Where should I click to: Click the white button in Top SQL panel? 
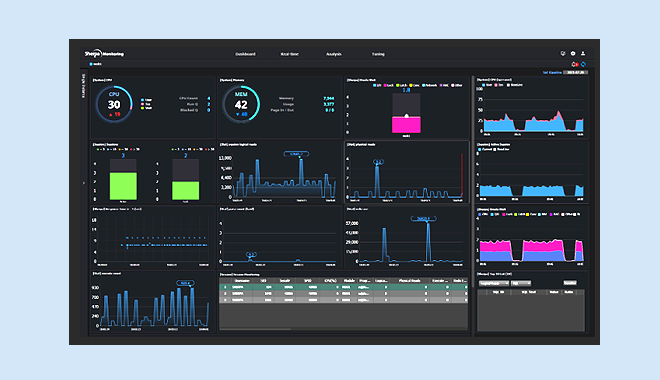[570, 283]
